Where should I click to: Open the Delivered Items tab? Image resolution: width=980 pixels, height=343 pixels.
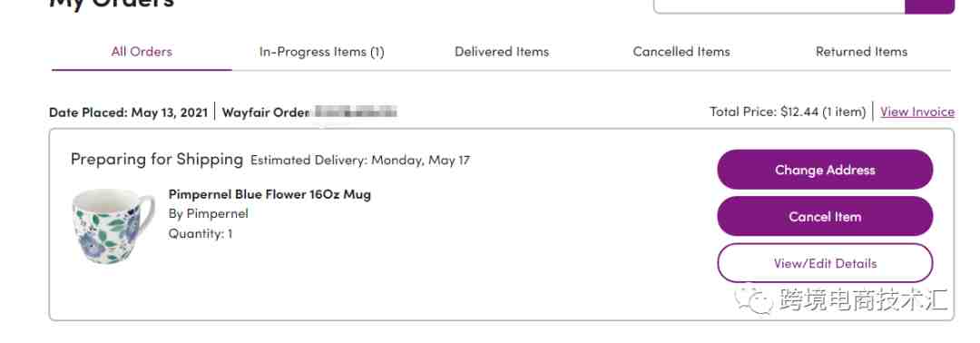tap(502, 52)
